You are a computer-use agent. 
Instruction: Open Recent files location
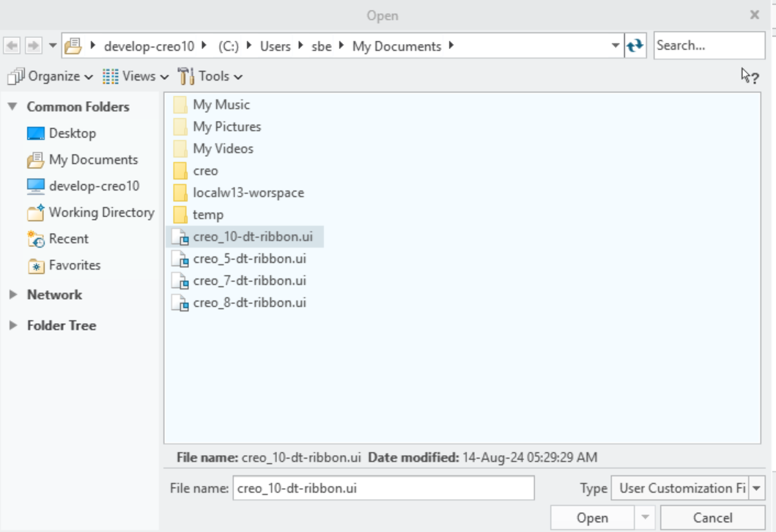coord(68,239)
